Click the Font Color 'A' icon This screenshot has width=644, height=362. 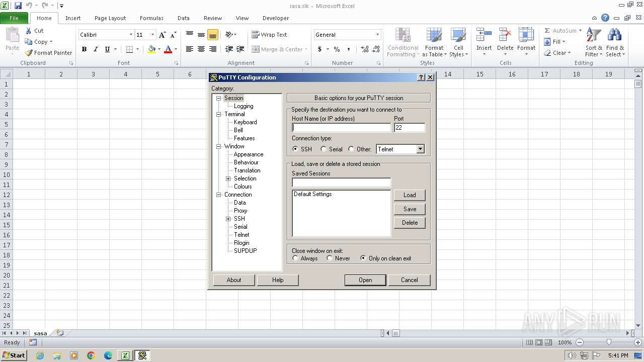click(x=168, y=49)
